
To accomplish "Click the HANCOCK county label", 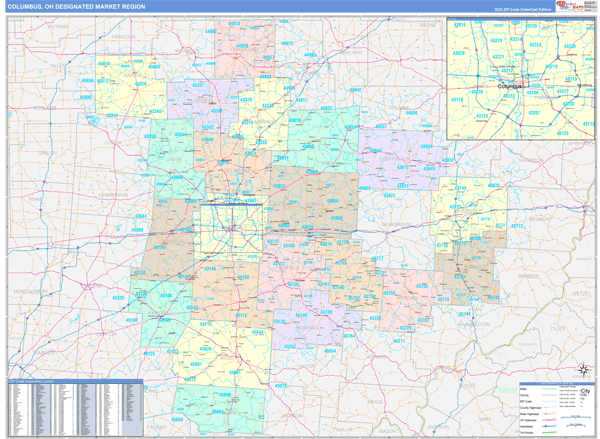I will [124, 37].
